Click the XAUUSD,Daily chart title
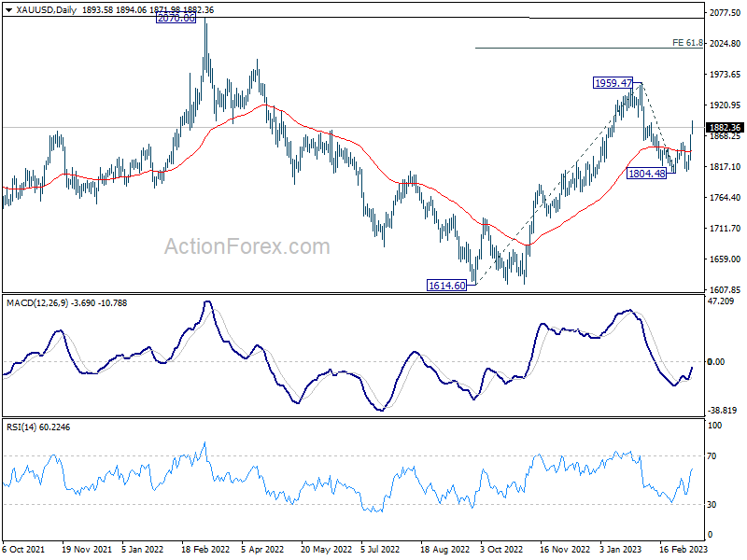Viewport: 747px width, 560px height. pos(46,10)
